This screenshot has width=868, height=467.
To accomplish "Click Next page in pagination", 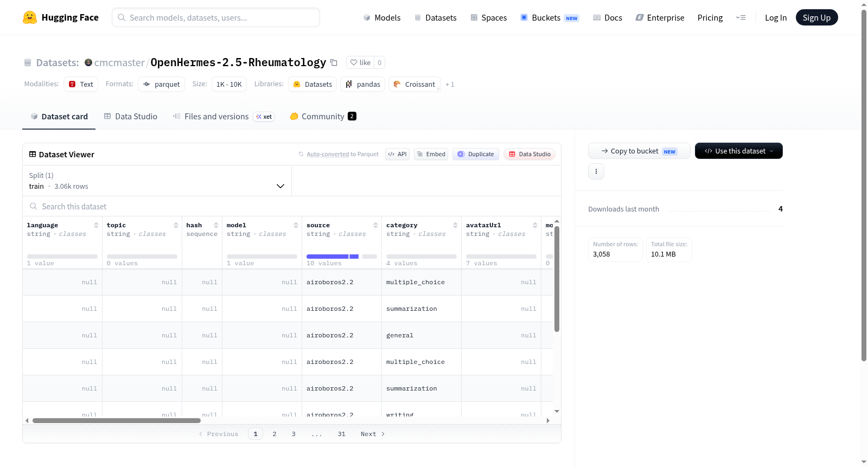I will point(373,434).
